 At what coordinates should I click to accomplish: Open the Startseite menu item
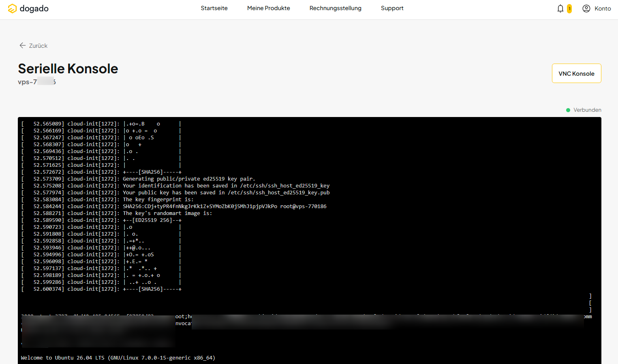pos(214,8)
